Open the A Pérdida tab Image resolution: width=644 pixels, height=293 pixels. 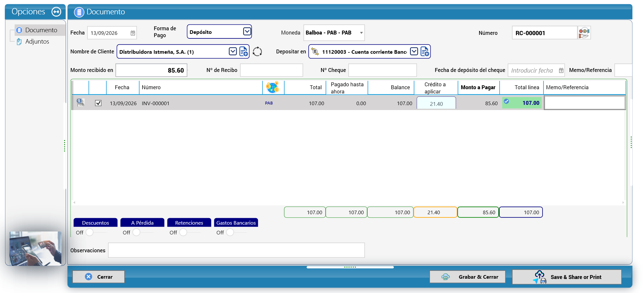tap(142, 223)
